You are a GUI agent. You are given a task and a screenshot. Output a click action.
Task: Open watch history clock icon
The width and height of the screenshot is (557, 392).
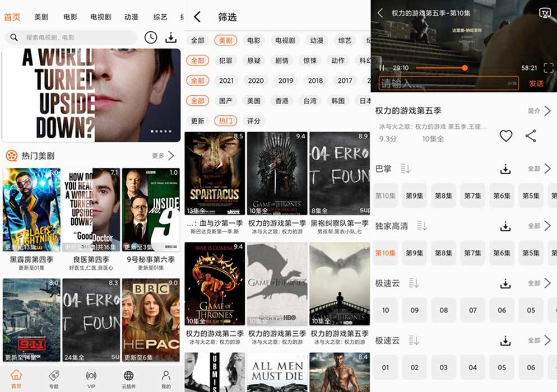pos(150,38)
